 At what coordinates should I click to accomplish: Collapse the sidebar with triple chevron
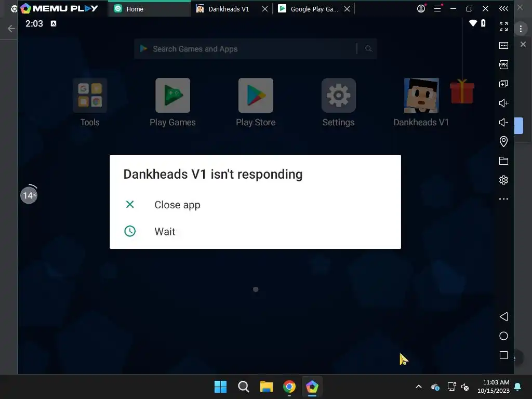[503, 8]
